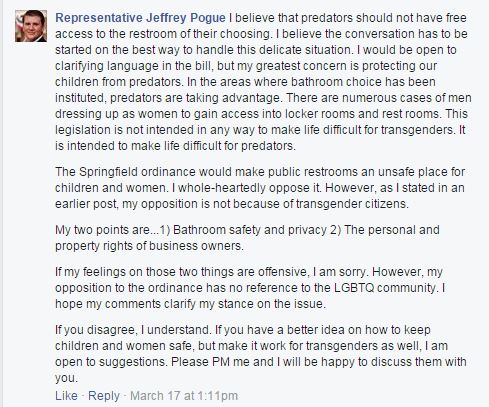Click the paragraph beginning 'If my feelings'
This screenshot has width=489, height=407.
pyautogui.click(x=250, y=288)
